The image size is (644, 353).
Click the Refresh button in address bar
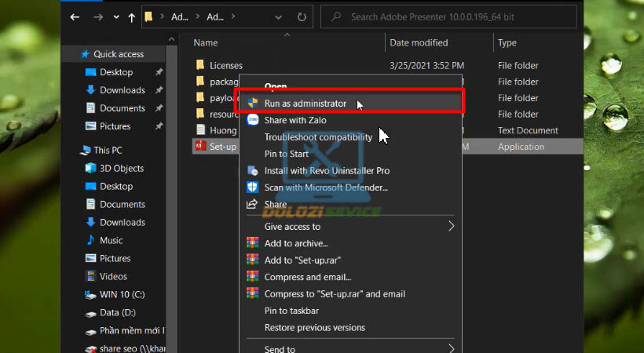tap(302, 16)
